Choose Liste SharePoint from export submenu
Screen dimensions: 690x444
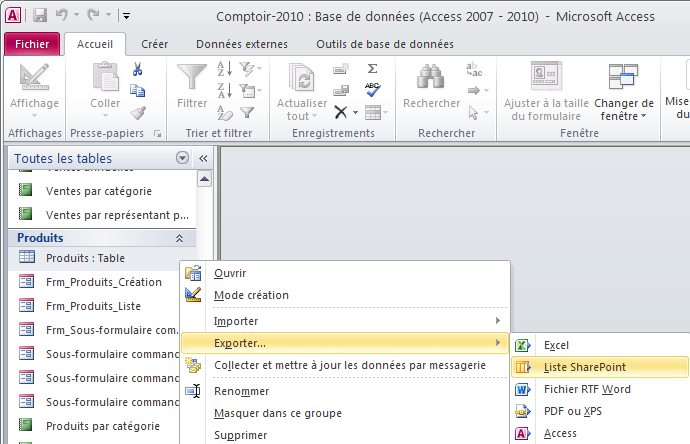585,367
